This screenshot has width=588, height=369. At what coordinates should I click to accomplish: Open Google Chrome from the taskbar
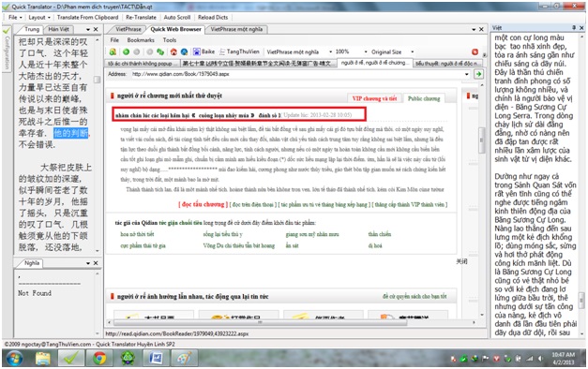99,358
